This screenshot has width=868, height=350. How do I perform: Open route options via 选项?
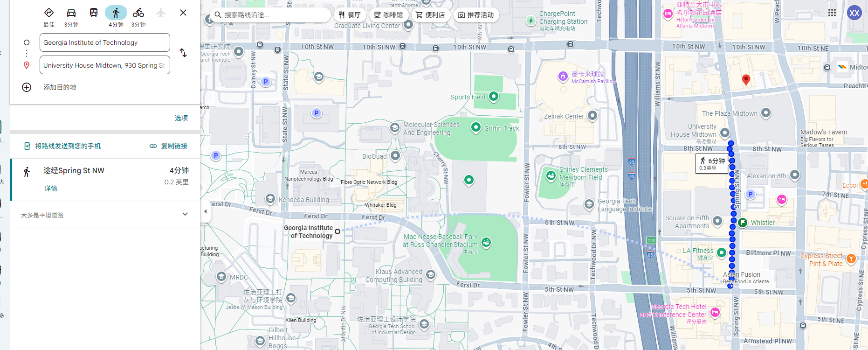pyautogui.click(x=181, y=118)
